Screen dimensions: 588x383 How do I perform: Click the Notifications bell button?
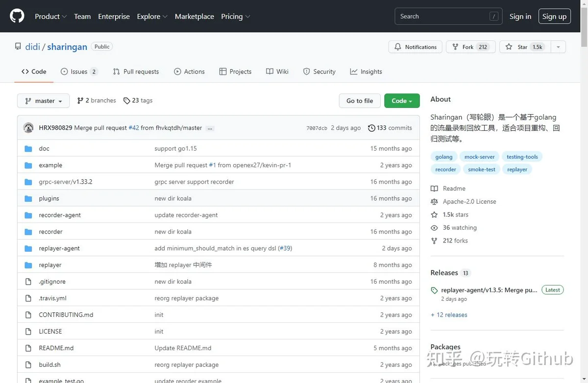(416, 47)
